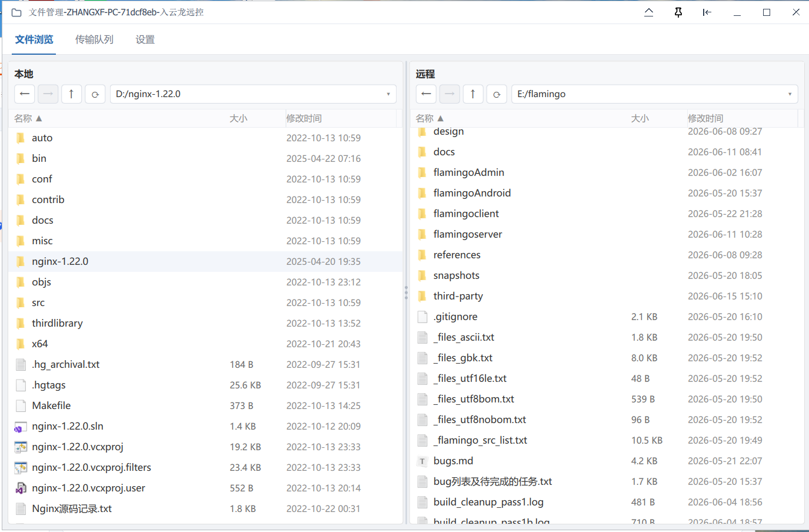The height and width of the screenshot is (532, 809).
Task: Select the local nginx-1.22.0 folder row
Action: [205, 261]
